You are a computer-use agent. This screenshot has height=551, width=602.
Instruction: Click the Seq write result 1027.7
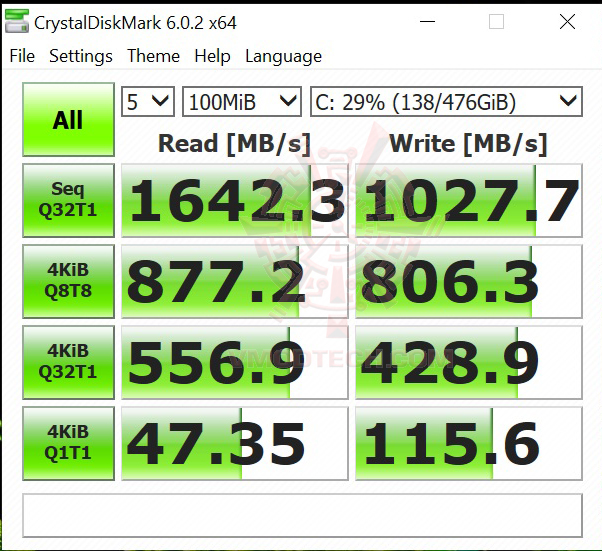[x=469, y=200]
